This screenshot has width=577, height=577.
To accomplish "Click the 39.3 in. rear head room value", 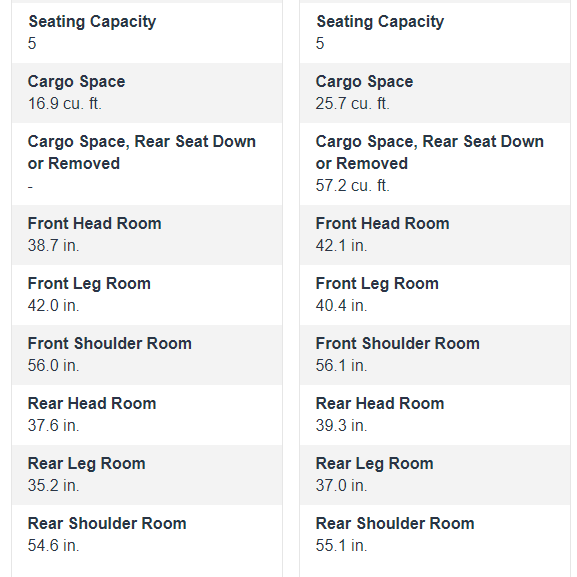I will pyautogui.click(x=341, y=425).
